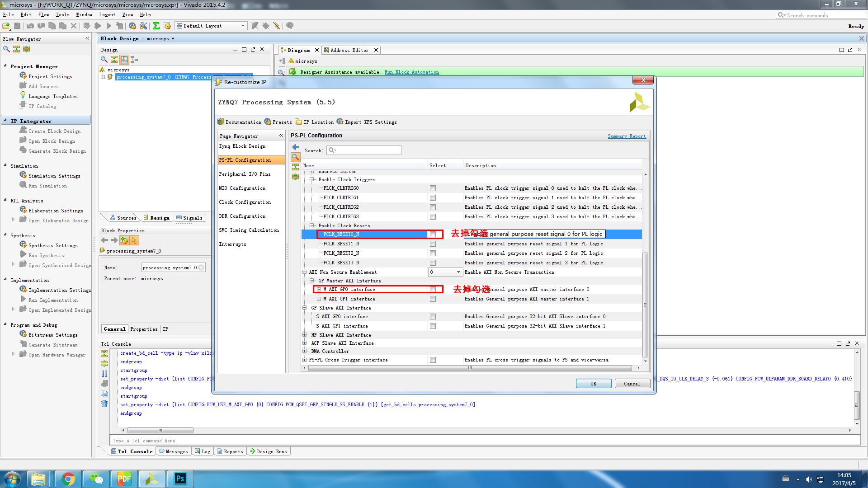The image size is (868, 488).
Task: Expand processing_system7_0 node in Design tree
Action: coord(103,77)
